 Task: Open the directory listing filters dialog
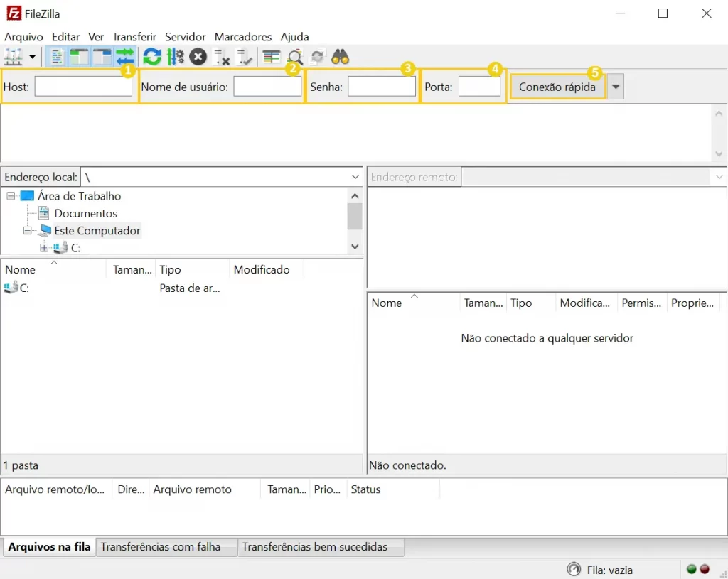271,57
